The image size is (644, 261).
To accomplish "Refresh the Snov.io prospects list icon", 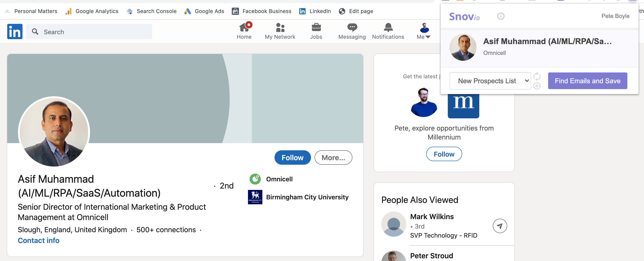I will (537, 76).
